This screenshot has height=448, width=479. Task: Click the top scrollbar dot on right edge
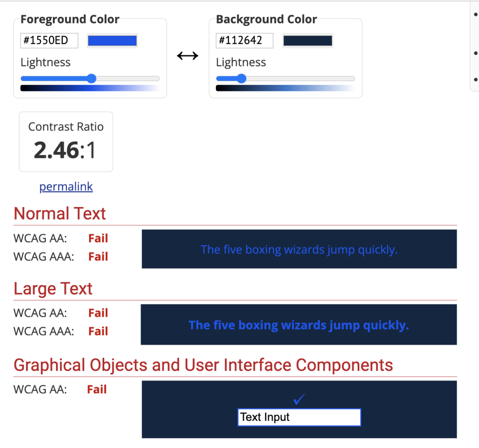pyautogui.click(x=476, y=14)
